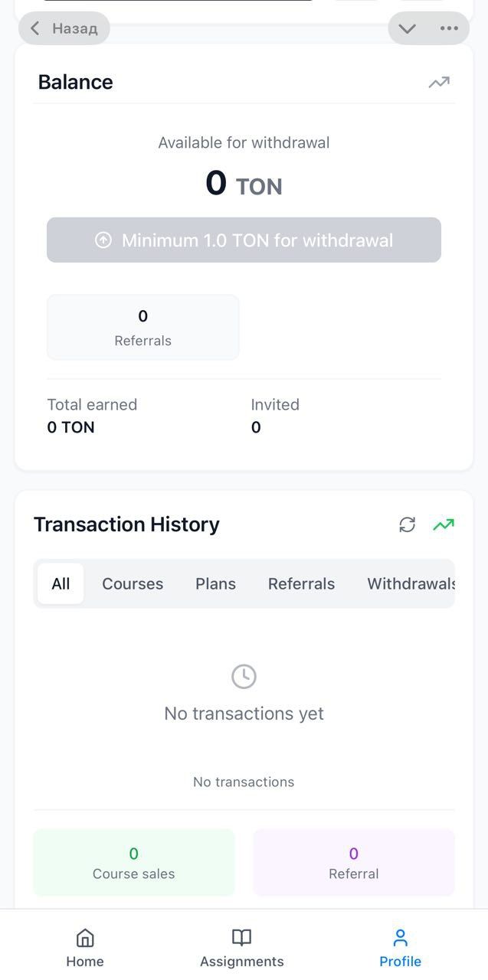Viewport: 488px width, 980px height.
Task: Refresh the Transaction History list
Action: coord(408,524)
